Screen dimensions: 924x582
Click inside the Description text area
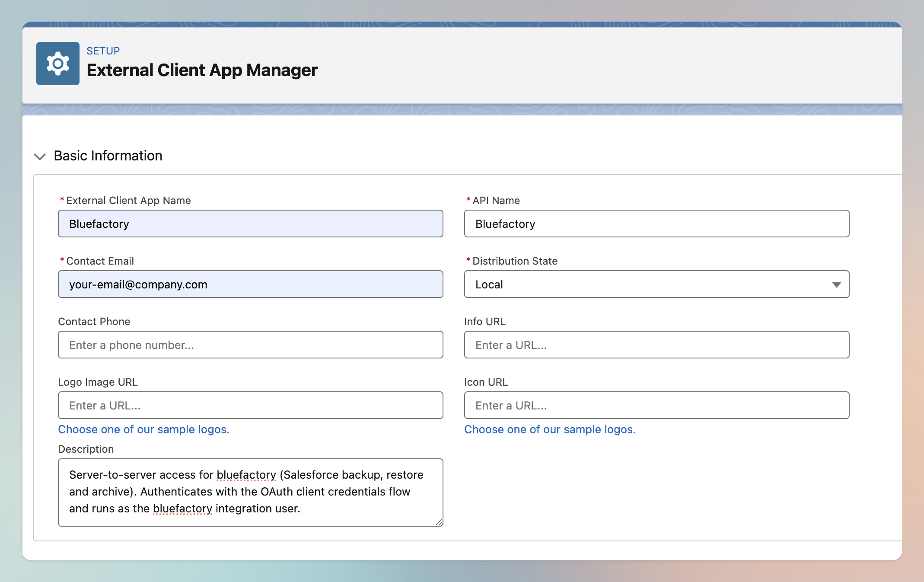[x=251, y=492]
